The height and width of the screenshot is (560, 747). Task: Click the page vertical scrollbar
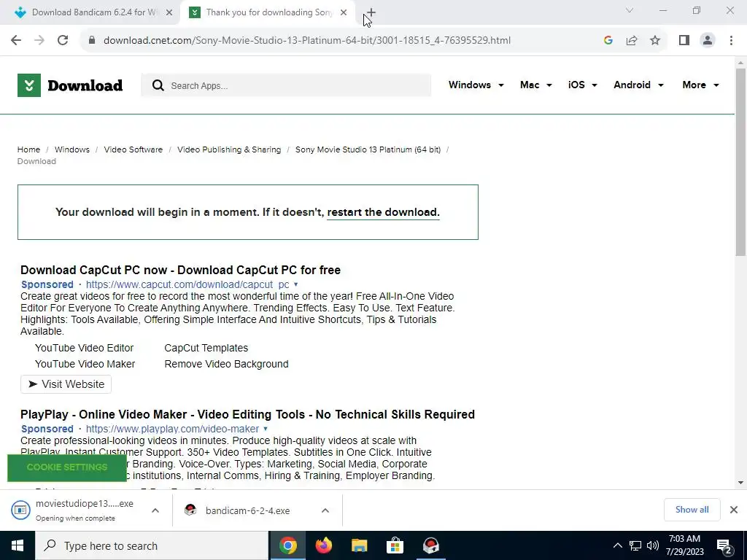740,162
